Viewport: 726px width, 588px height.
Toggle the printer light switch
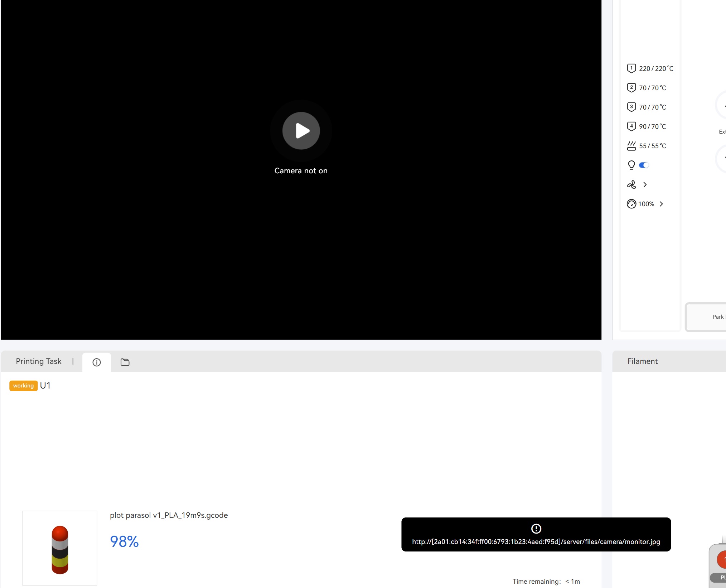pyautogui.click(x=644, y=165)
